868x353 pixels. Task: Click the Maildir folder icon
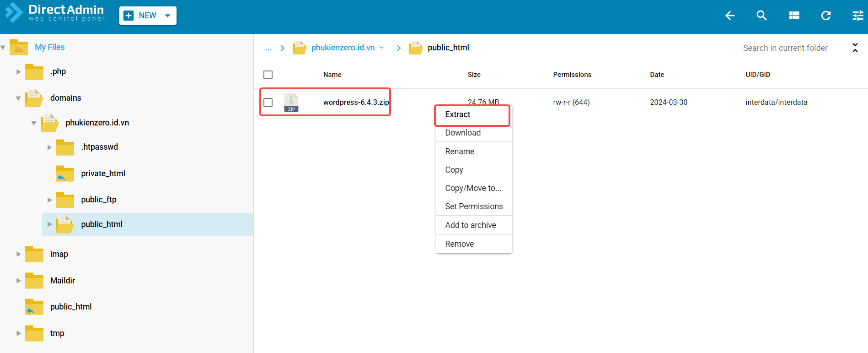[x=34, y=281]
